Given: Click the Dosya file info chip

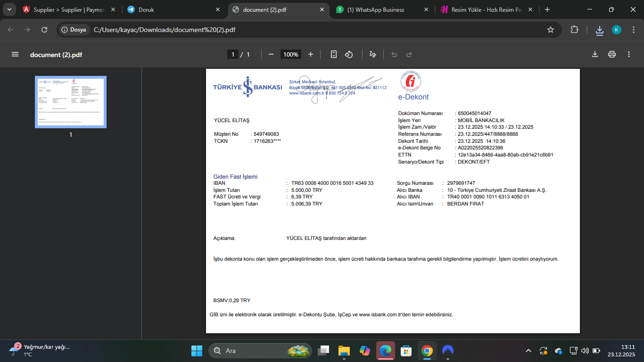Looking at the screenshot, I should [74, 30].
